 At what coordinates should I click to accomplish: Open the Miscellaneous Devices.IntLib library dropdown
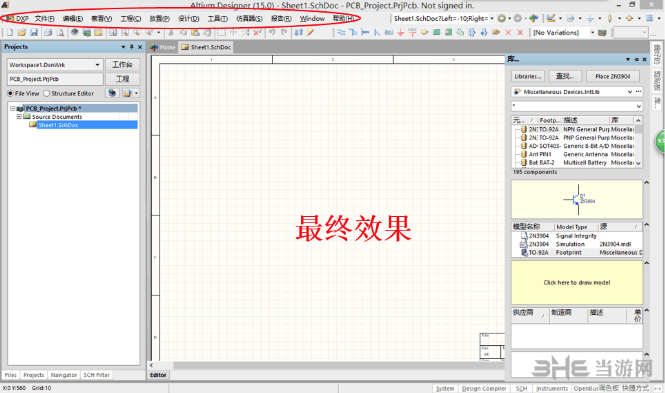coord(630,92)
